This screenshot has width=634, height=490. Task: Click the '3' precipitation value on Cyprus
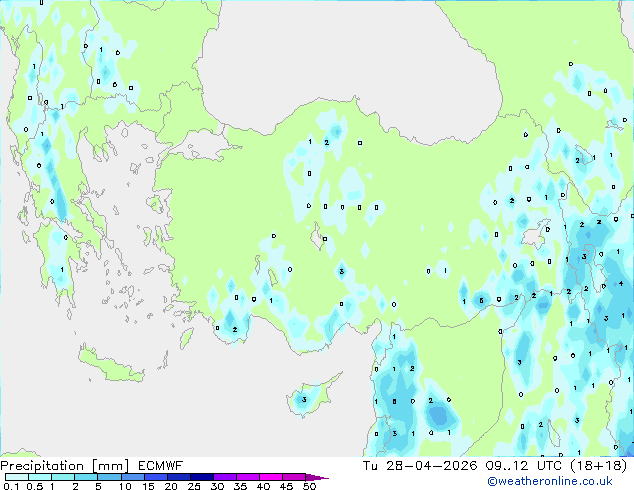304,399
